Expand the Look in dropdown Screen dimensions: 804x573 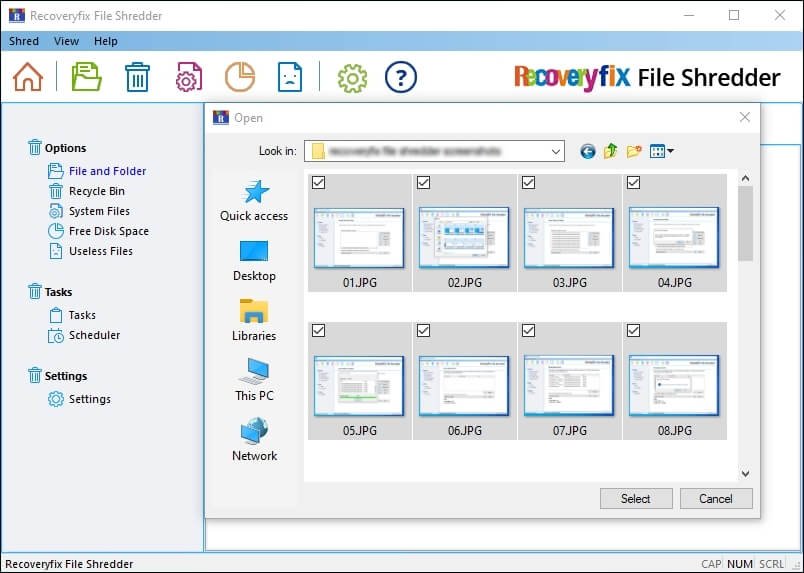[555, 151]
